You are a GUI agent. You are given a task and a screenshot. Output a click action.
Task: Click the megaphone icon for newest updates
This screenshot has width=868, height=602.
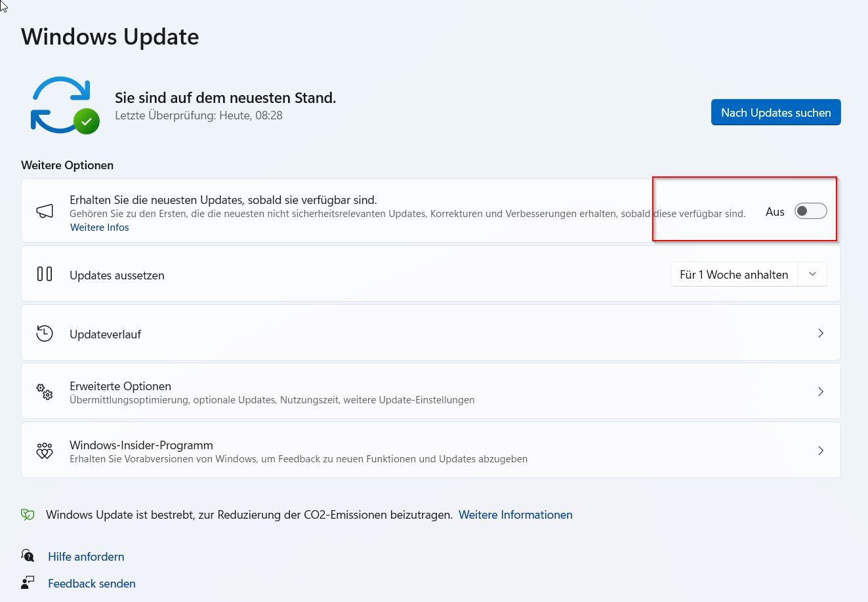45,211
